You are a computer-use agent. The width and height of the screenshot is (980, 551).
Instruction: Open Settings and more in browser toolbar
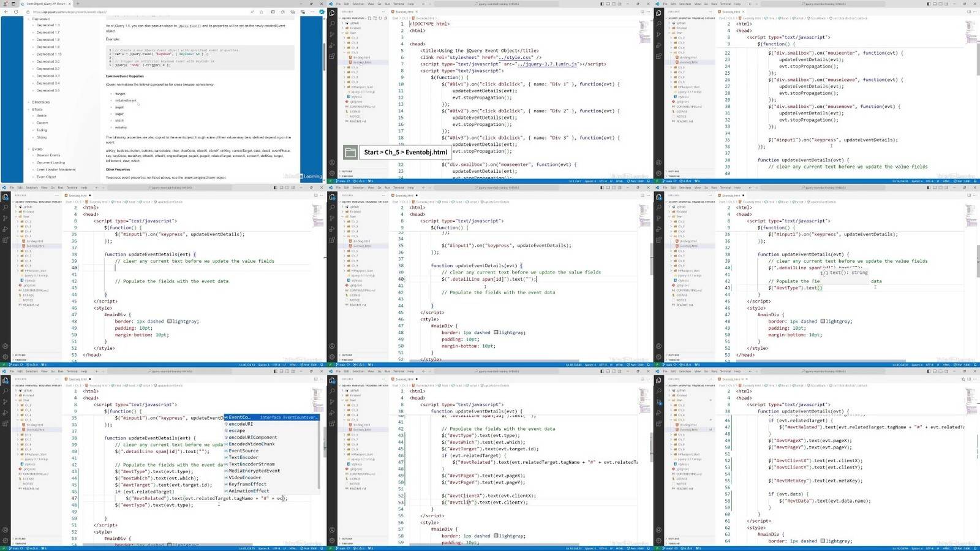point(312,12)
